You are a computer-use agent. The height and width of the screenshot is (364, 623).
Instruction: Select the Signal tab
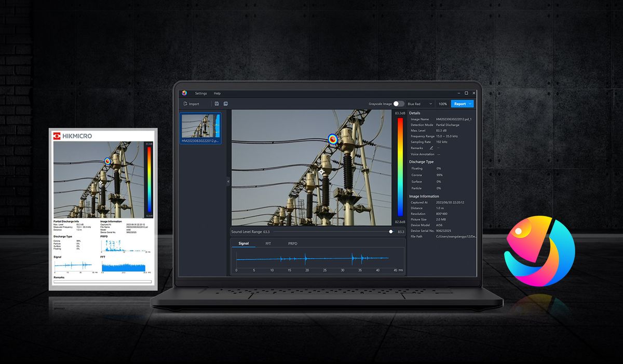[x=243, y=243]
